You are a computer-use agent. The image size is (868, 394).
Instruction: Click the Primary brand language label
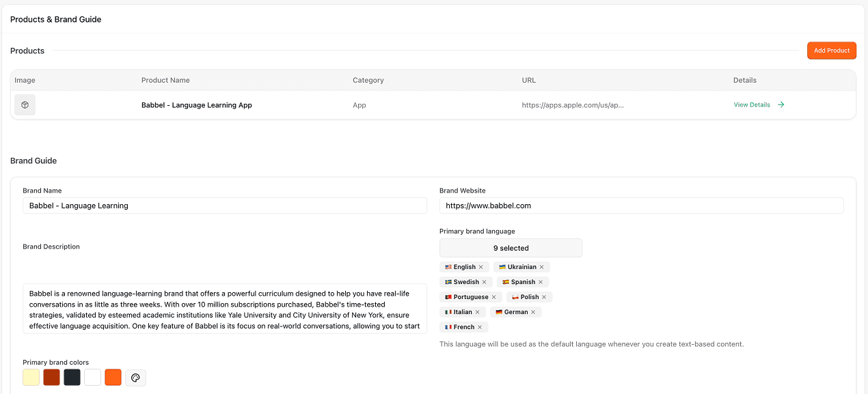pyautogui.click(x=477, y=231)
